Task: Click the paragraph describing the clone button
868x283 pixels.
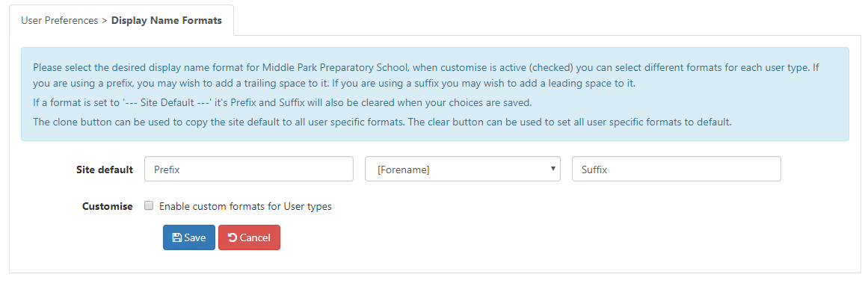Action: [382, 122]
